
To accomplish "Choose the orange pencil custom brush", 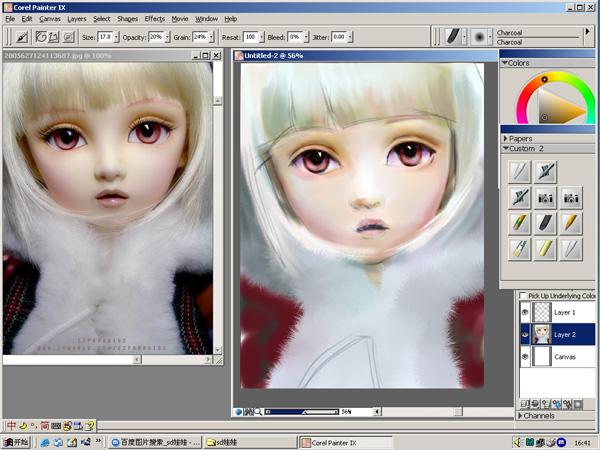I will (x=571, y=223).
